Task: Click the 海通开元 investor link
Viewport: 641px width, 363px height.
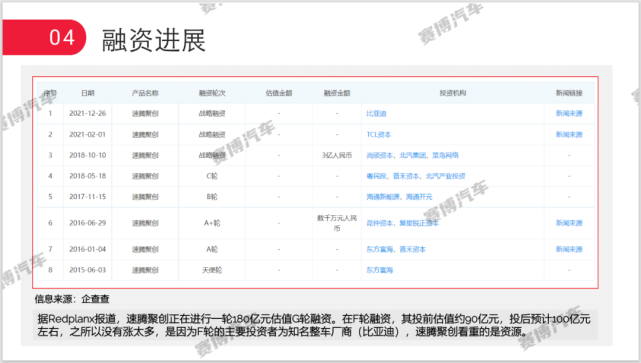Action: [x=419, y=197]
